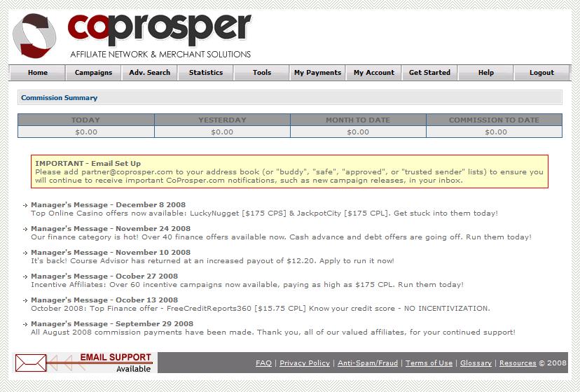Screen dimensions: 580x392
Task: Open the Privacy Policy link
Action: [x=305, y=363]
